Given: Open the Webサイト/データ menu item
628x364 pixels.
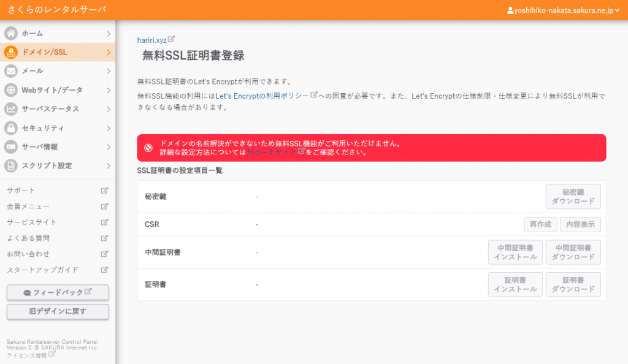Looking at the screenshot, I should [x=58, y=90].
